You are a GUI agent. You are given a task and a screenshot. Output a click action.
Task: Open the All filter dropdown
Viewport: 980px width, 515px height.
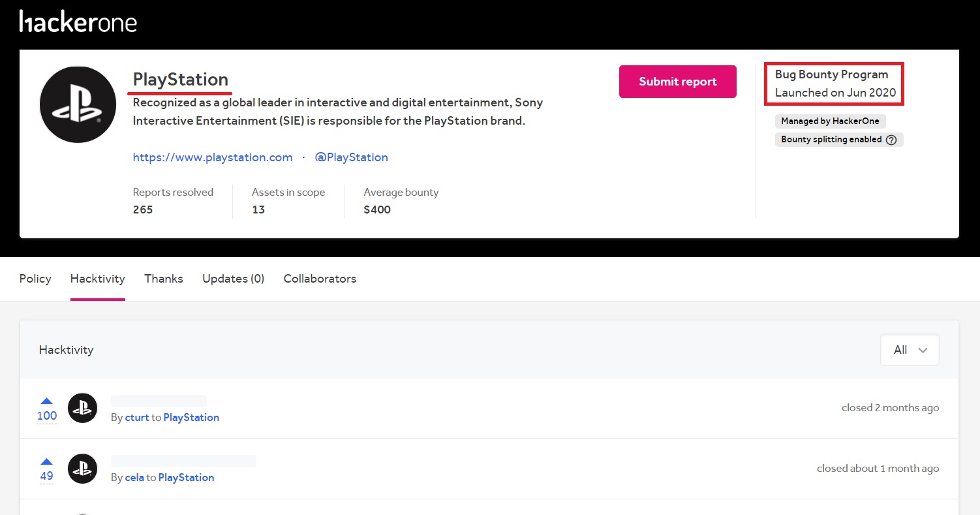(x=910, y=350)
